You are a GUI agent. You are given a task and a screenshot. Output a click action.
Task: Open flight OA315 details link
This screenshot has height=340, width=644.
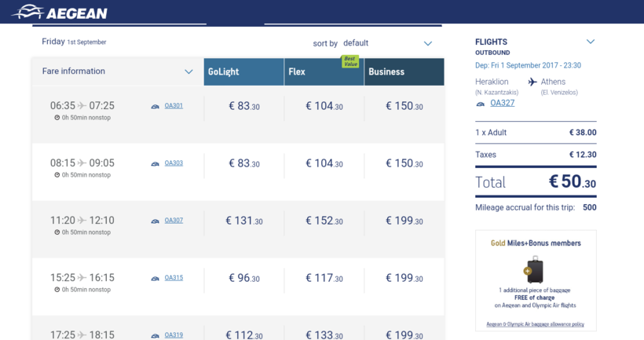[174, 278]
